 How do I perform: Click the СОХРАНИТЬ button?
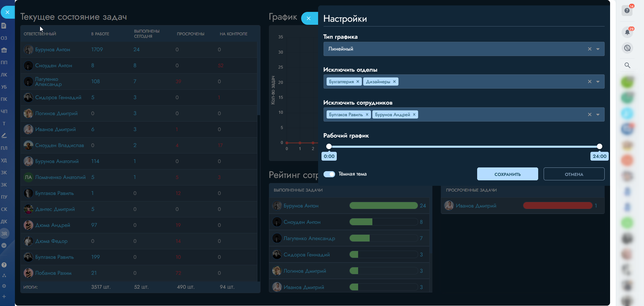[507, 174]
